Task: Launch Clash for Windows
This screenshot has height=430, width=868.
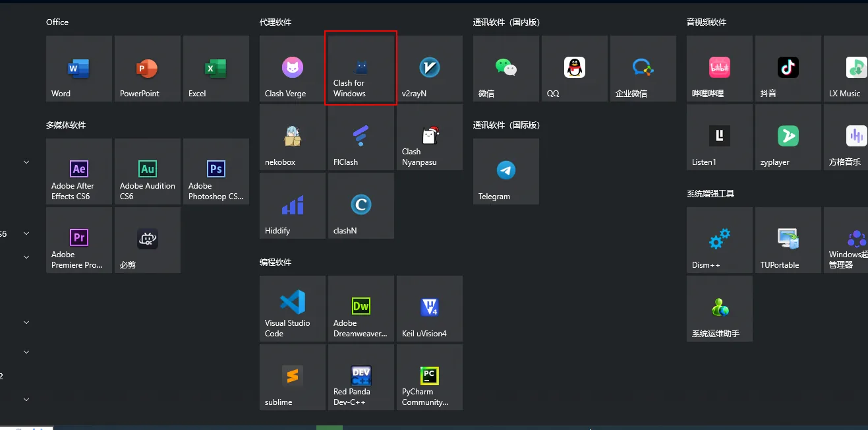Action: tap(361, 69)
